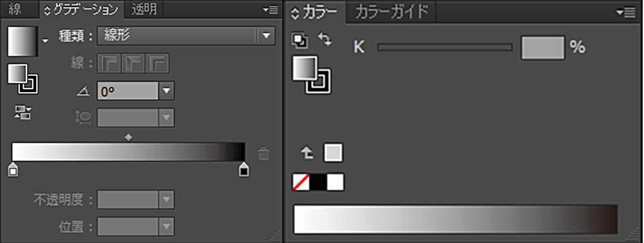Activate the stroke box in Gradient panel
The image size is (644, 243).
tap(29, 84)
